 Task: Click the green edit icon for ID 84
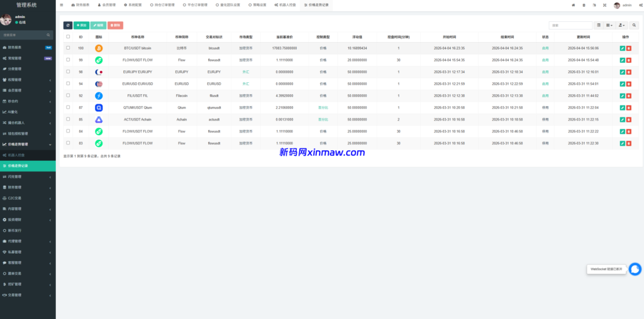pos(622,132)
